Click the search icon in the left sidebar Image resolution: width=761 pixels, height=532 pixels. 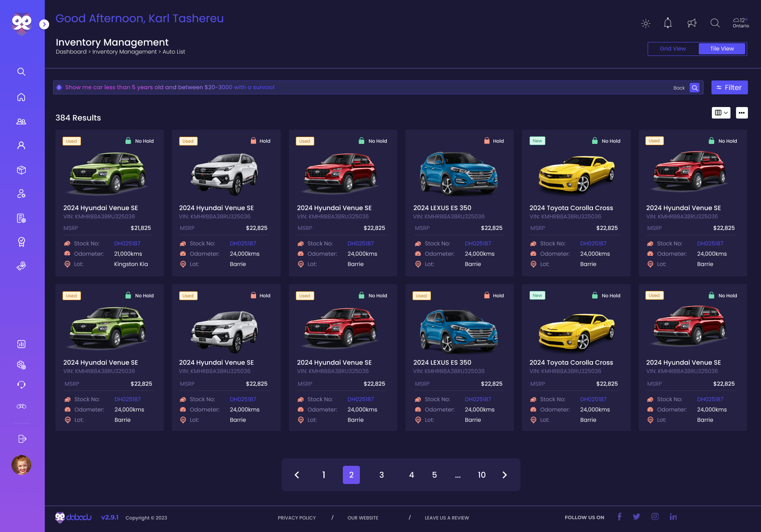(21, 72)
